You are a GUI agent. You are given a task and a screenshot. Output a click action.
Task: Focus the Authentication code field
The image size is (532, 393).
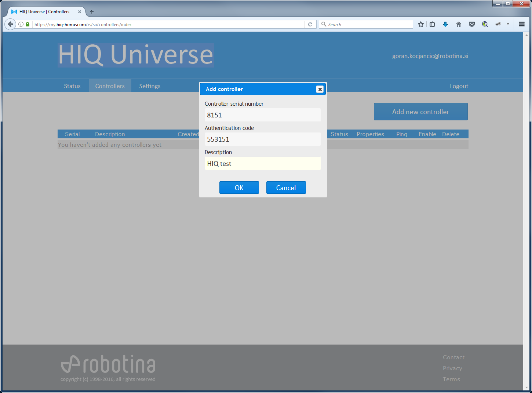coord(263,139)
